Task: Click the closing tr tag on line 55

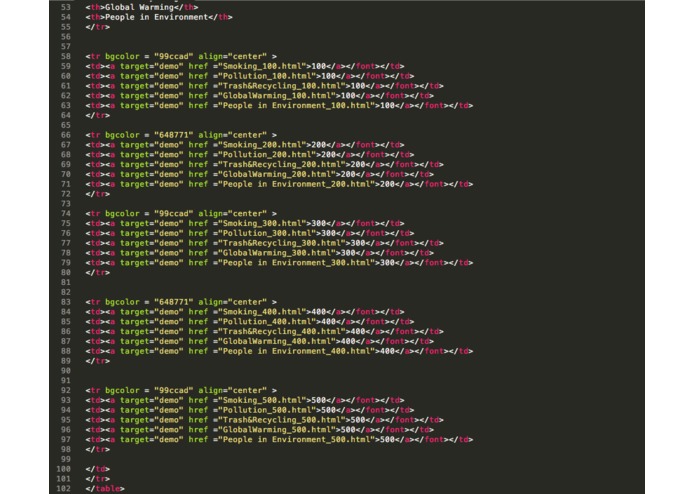Action: 98,27
